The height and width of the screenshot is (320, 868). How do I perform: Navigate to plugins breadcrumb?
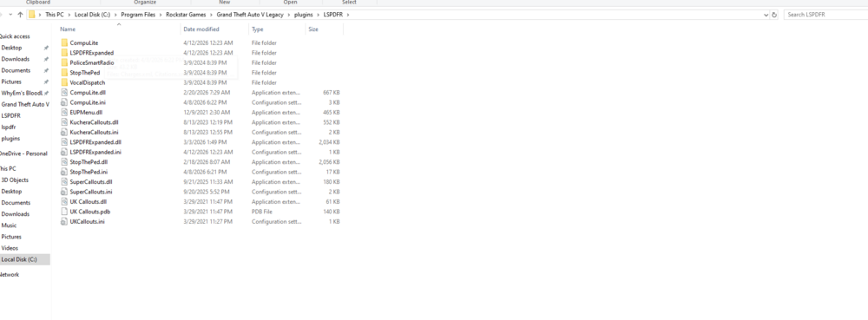point(303,15)
